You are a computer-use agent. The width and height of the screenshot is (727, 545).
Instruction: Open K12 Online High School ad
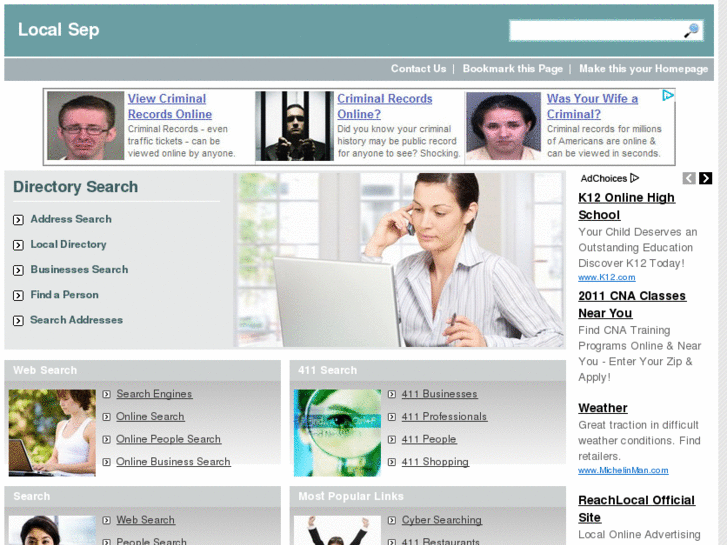coord(626,206)
